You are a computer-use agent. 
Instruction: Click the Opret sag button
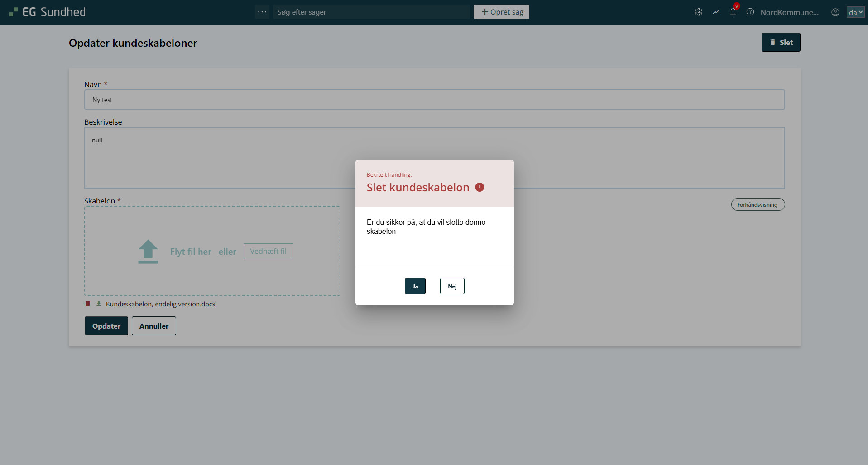(x=501, y=12)
